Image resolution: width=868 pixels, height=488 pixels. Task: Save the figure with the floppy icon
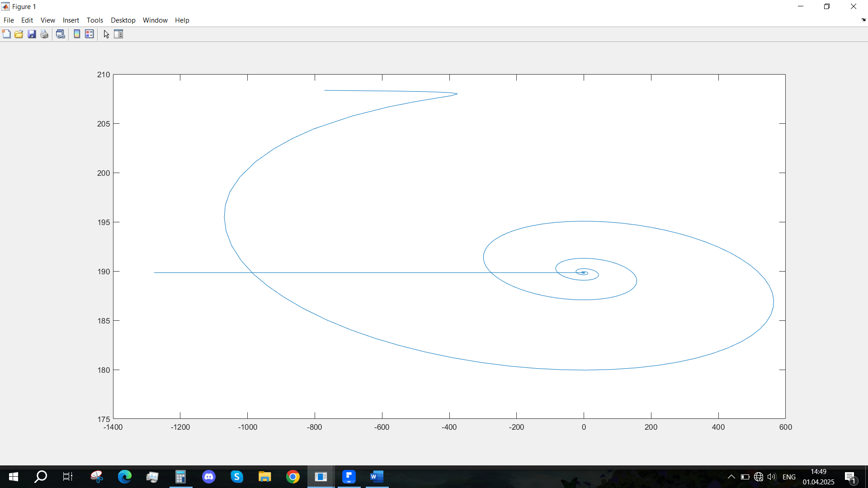(x=32, y=34)
